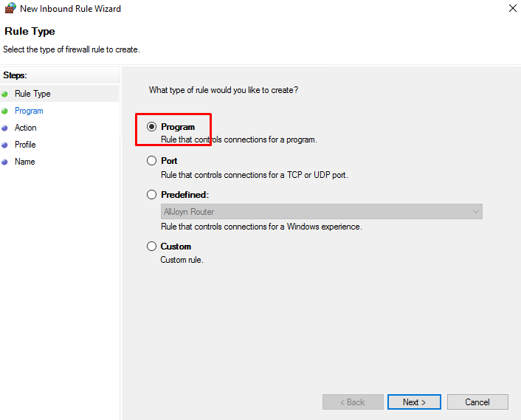Select the Name step in Steps list
This screenshot has width=521, height=420.
point(24,162)
